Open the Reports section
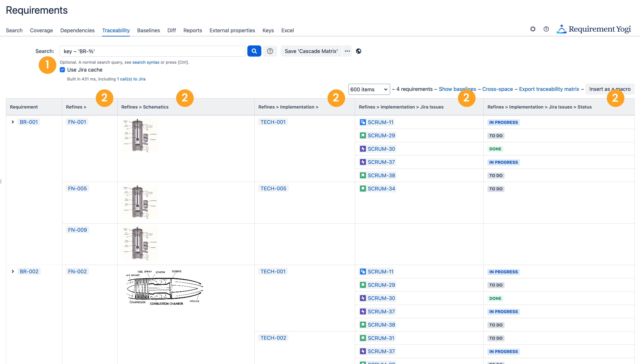Image resolution: width=640 pixels, height=364 pixels. (x=193, y=30)
